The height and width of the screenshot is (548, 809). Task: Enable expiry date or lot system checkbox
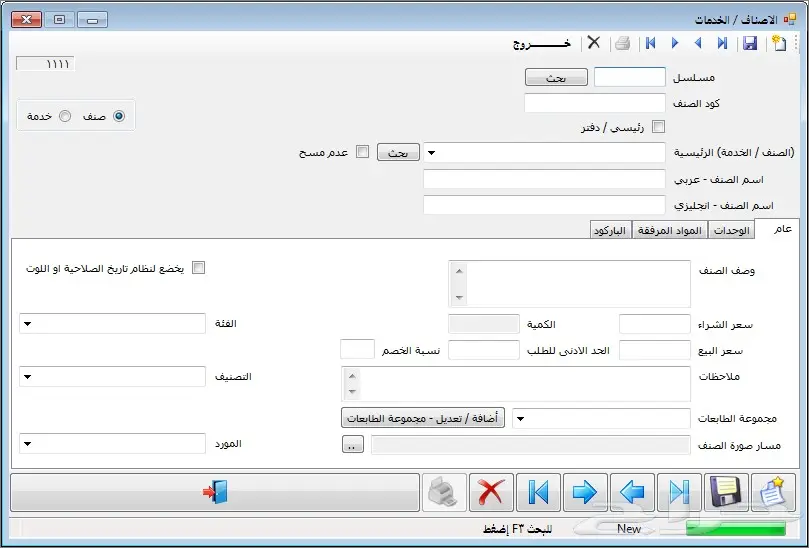pyautogui.click(x=198, y=268)
